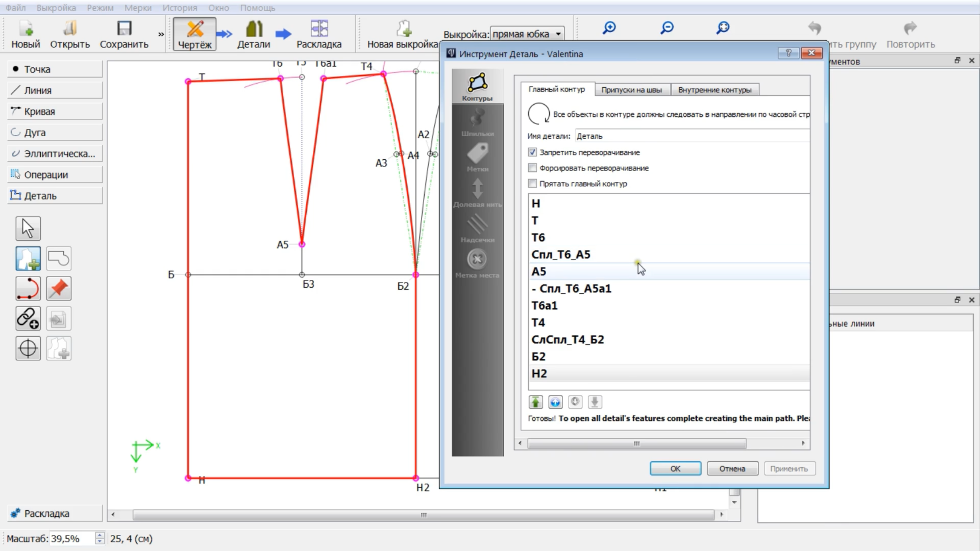Expand the Кривая tool category
Image resolution: width=980 pixels, height=551 pixels.
click(x=55, y=111)
